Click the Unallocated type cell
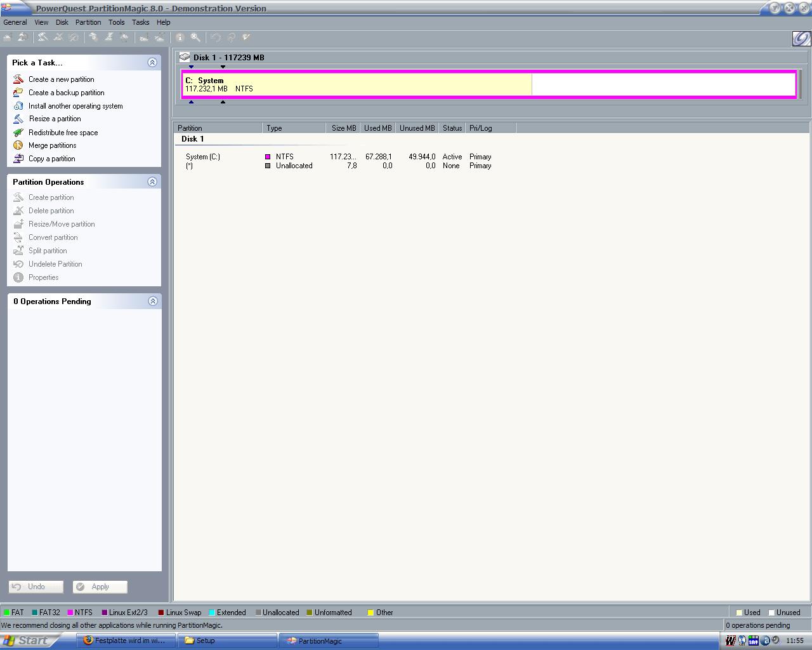812x650 pixels. tap(294, 166)
